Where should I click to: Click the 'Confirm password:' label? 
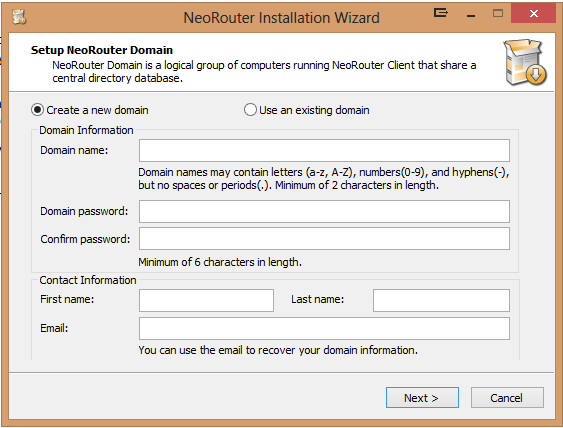[x=85, y=239]
